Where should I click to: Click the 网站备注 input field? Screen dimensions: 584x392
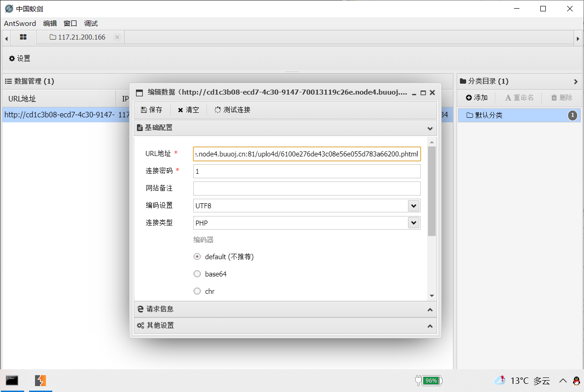click(307, 188)
